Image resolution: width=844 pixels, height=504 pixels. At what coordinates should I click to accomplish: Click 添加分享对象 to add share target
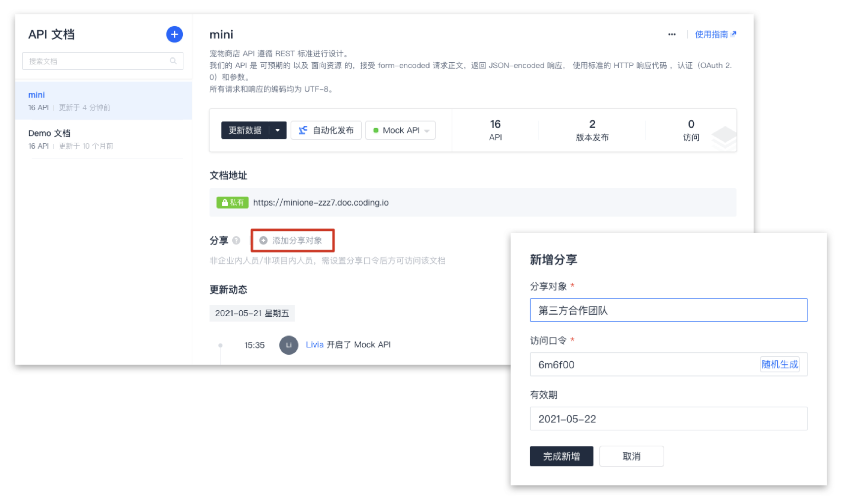293,241
